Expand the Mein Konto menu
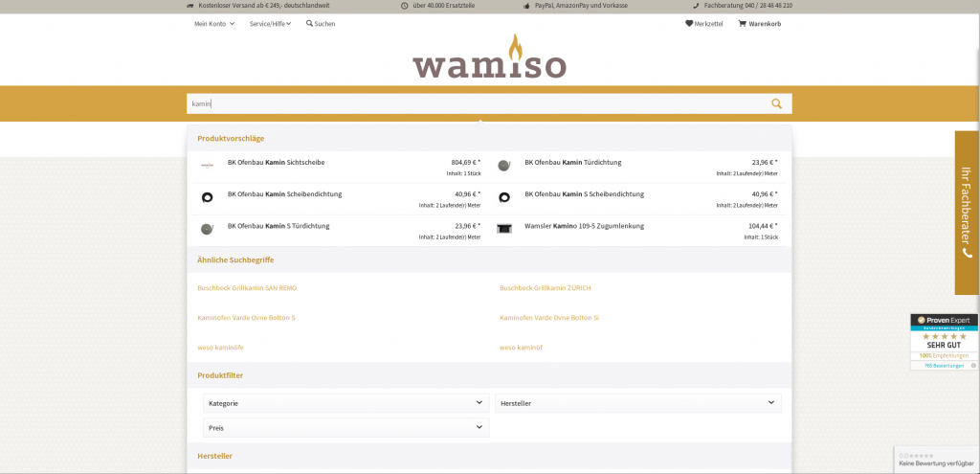980x474 pixels. [x=214, y=24]
